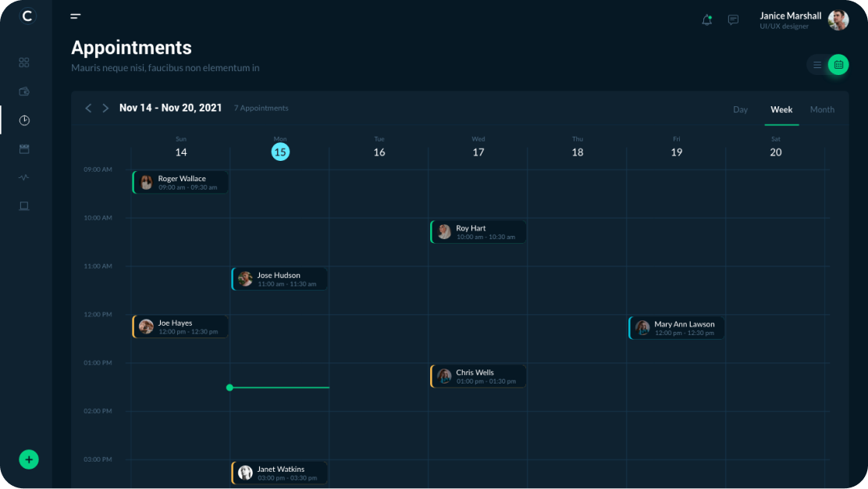868x489 pixels.
Task: Select the clock appointments icon in sidebar
Action: 24,120
